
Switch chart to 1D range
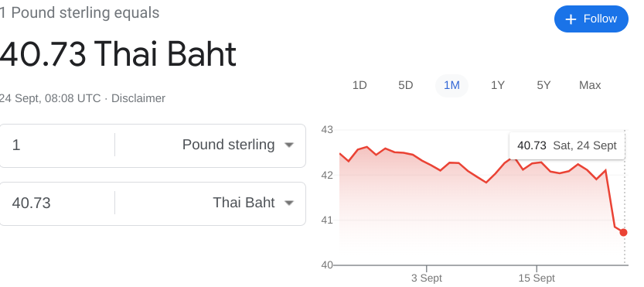coord(359,86)
